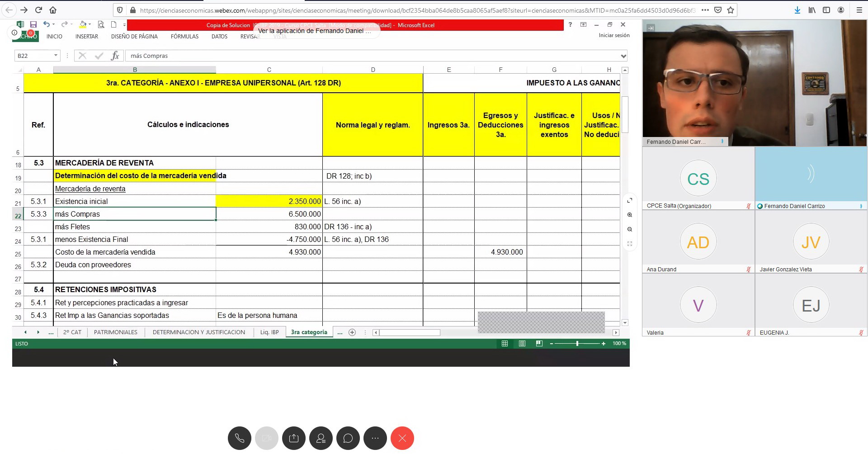Click the audio call phone button
The height and width of the screenshot is (454, 868).
[239, 438]
